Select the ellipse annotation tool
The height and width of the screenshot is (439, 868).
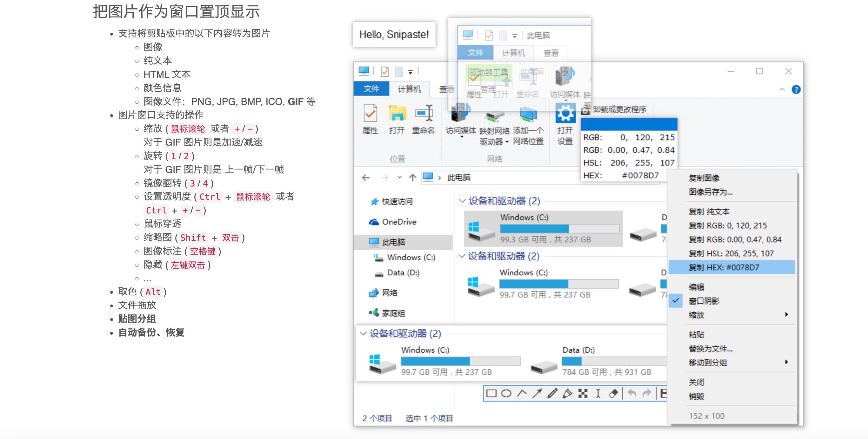(506, 393)
